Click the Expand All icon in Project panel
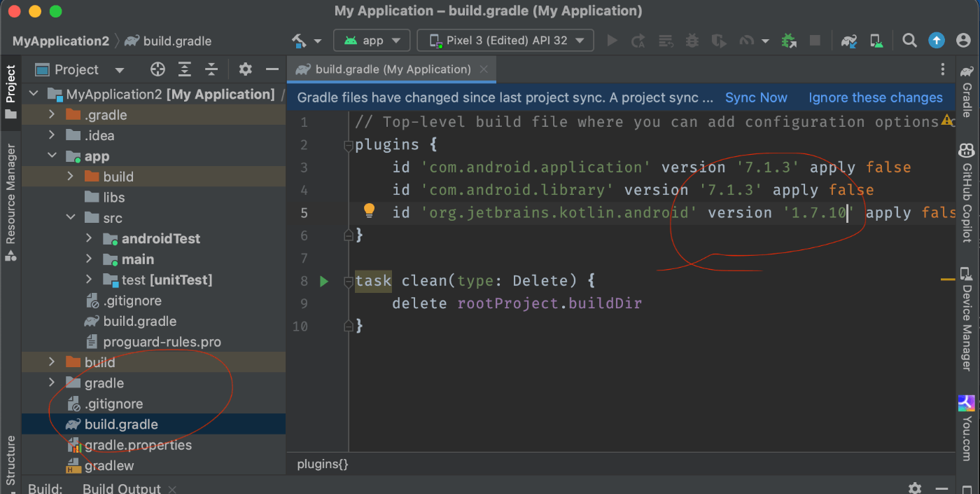 point(185,69)
